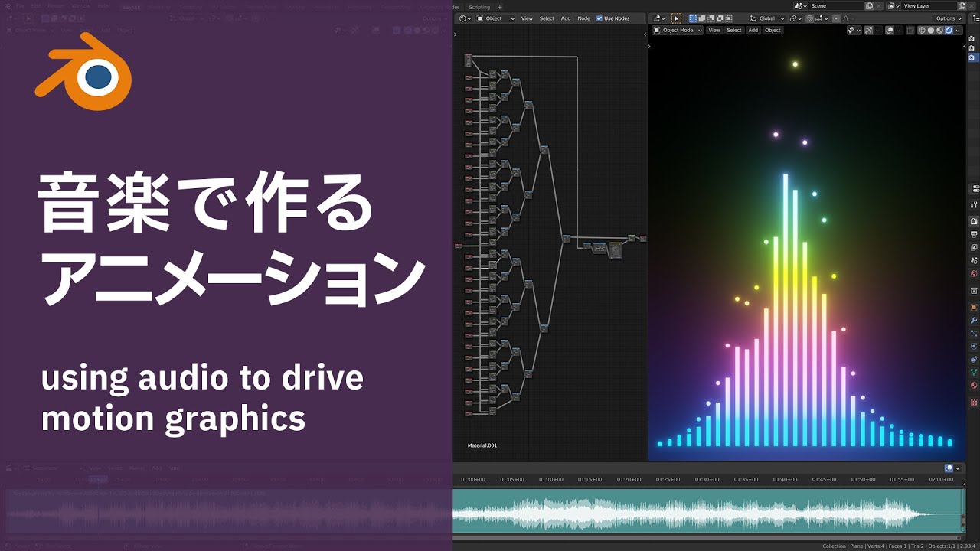The height and width of the screenshot is (551, 980).
Task: Open the Physics properties tab
Action: pos(974,346)
